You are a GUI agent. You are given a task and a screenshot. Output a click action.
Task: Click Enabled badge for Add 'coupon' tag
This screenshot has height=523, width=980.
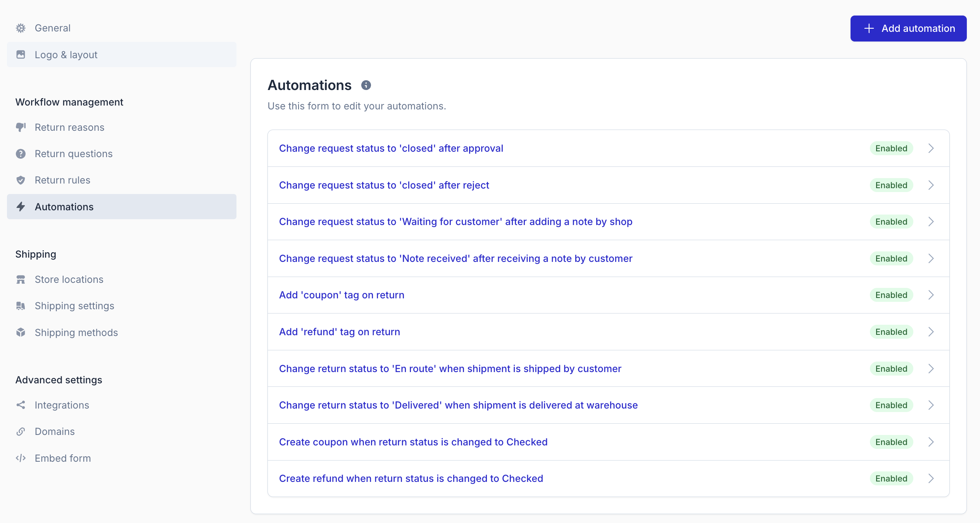click(x=891, y=295)
